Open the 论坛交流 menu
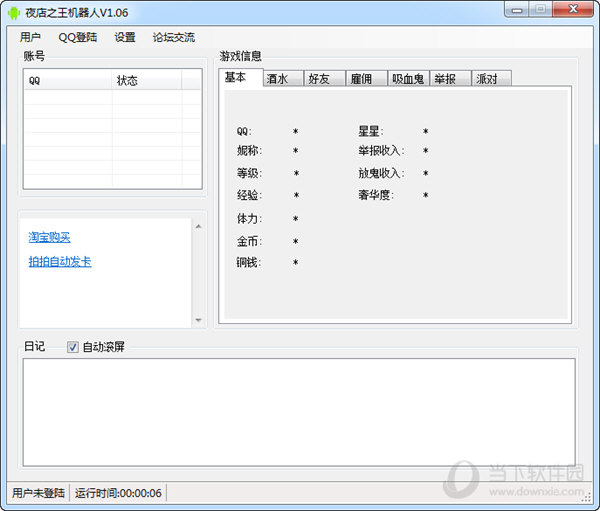The width and height of the screenshot is (600, 511). pyautogui.click(x=174, y=37)
